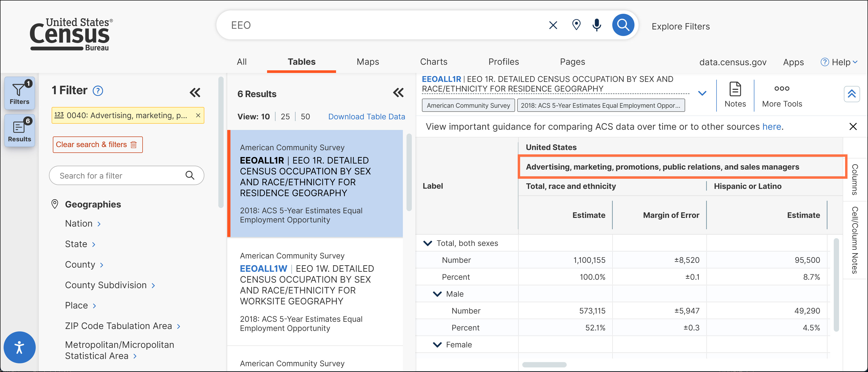Click the location pin icon in search bar

[576, 25]
